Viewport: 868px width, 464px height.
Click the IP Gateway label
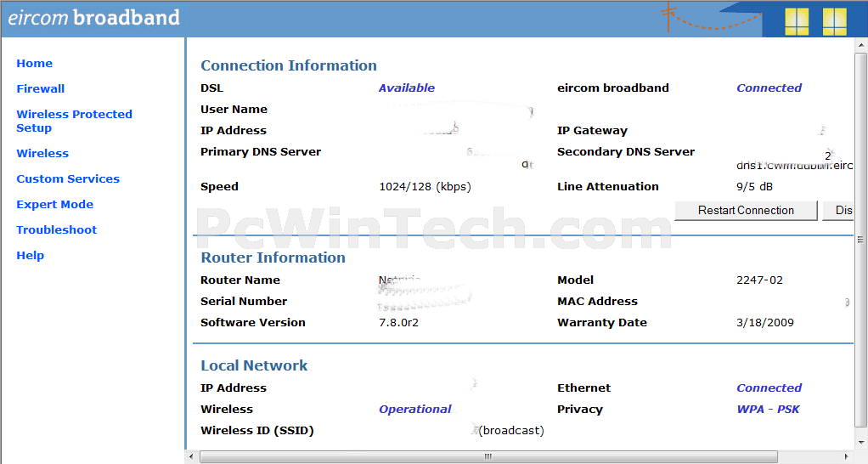coord(592,131)
